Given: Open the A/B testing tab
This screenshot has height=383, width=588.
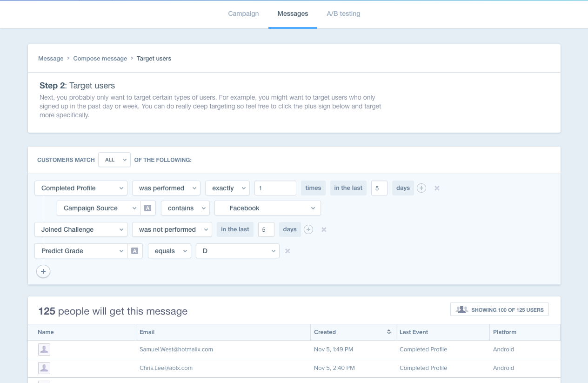Looking at the screenshot, I should click(343, 13).
